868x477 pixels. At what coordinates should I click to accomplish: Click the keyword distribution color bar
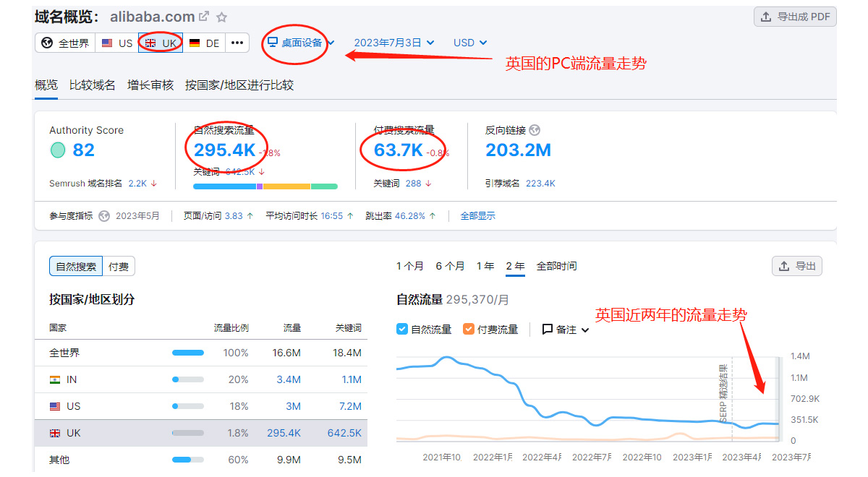coord(265,186)
